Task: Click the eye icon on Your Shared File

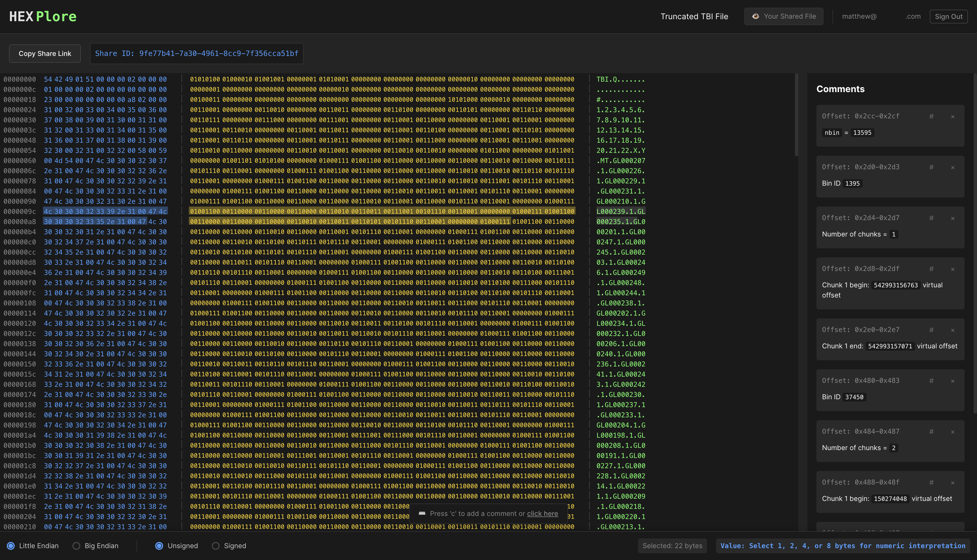Action: coord(755,16)
